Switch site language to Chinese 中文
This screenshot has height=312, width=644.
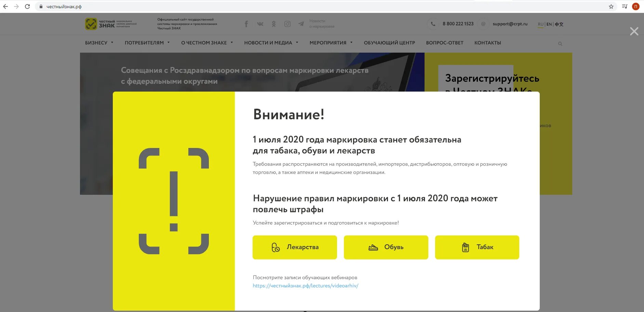point(559,24)
